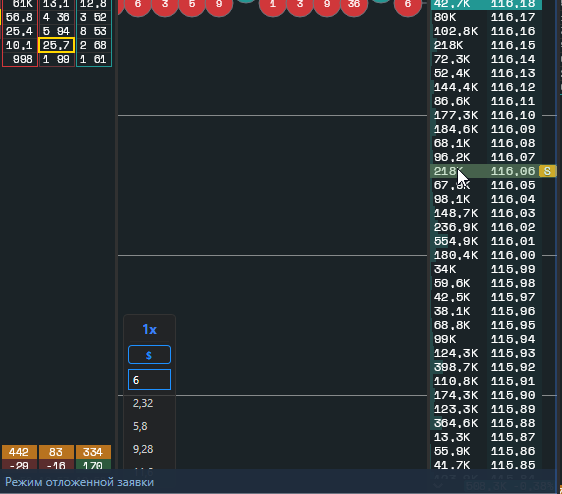Click the order book price 116,10
The image size is (562, 494).
coord(513,115)
